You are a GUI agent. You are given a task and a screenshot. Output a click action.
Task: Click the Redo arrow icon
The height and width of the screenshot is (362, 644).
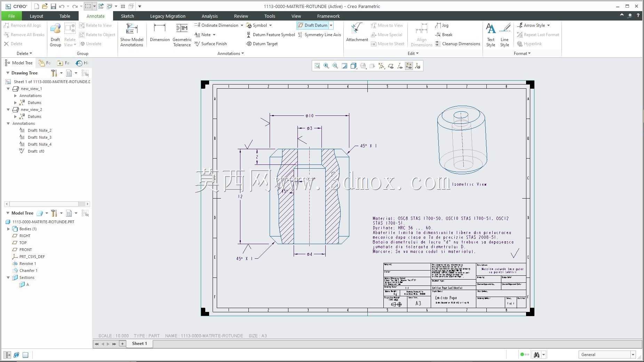(75, 6)
